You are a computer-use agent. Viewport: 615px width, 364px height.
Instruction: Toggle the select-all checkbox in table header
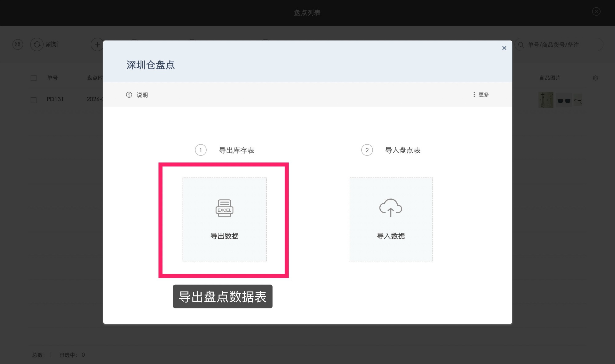pyautogui.click(x=34, y=78)
